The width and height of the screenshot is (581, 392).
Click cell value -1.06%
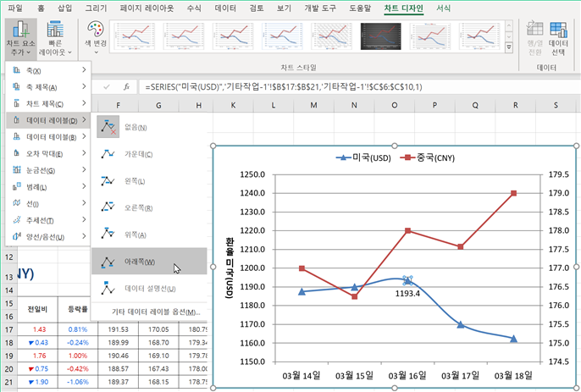[x=78, y=382]
